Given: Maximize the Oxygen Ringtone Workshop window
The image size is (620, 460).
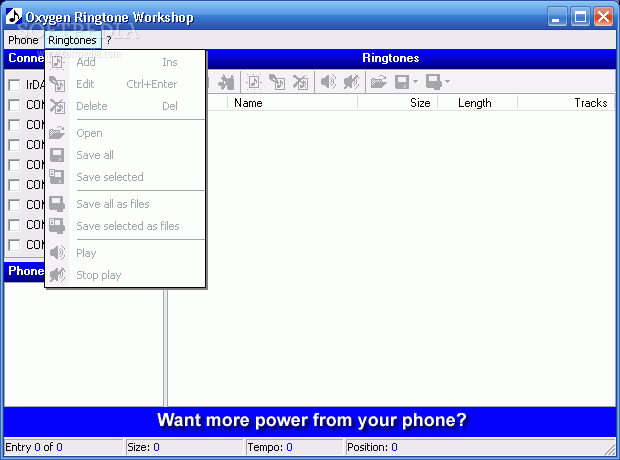Looking at the screenshot, I should (x=580, y=17).
